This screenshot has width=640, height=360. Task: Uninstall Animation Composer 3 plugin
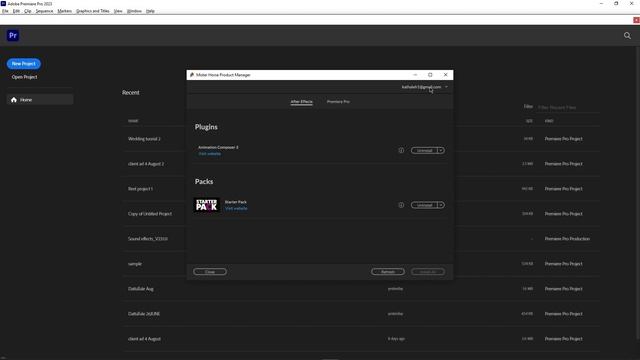pyautogui.click(x=424, y=151)
